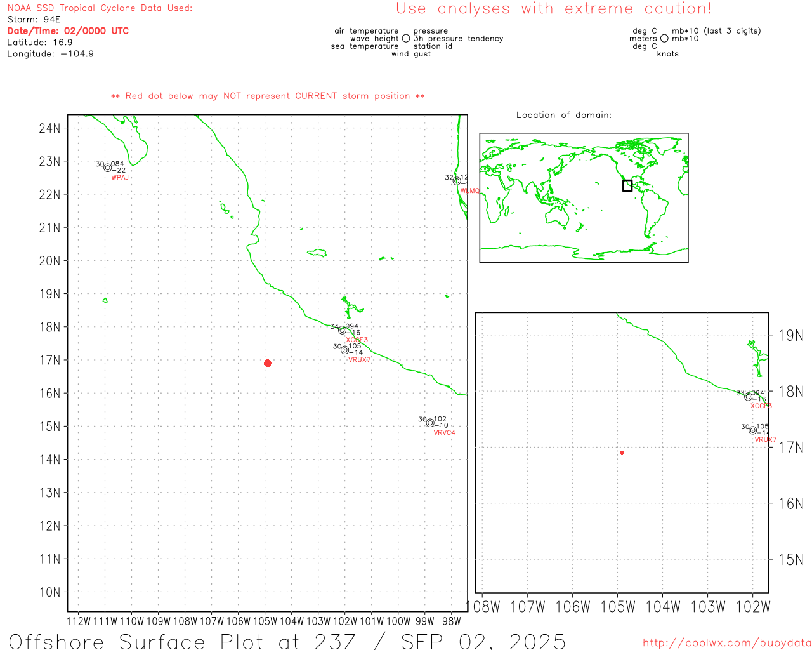Click the red storm position dot on main map
This screenshot has height=650, width=812.
[268, 363]
